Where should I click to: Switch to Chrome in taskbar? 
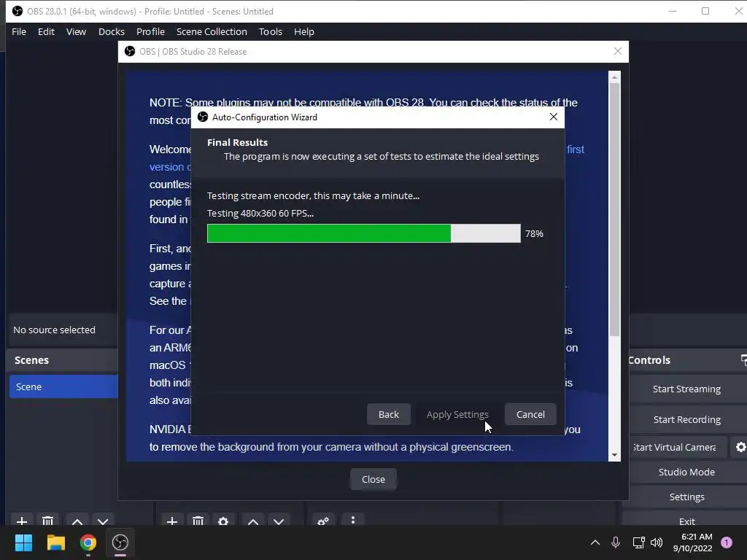coord(88,542)
